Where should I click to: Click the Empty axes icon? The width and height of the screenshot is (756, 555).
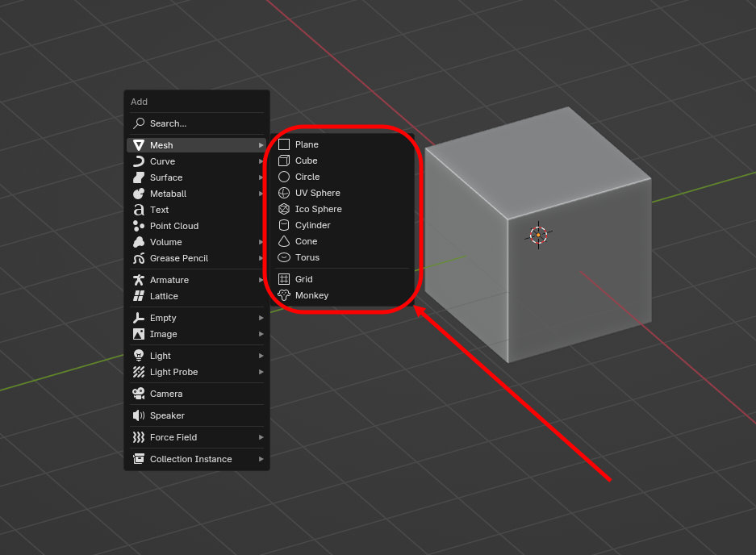pos(139,319)
